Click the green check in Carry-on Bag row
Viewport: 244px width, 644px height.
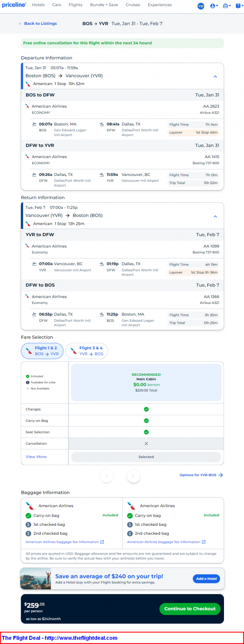(x=146, y=421)
